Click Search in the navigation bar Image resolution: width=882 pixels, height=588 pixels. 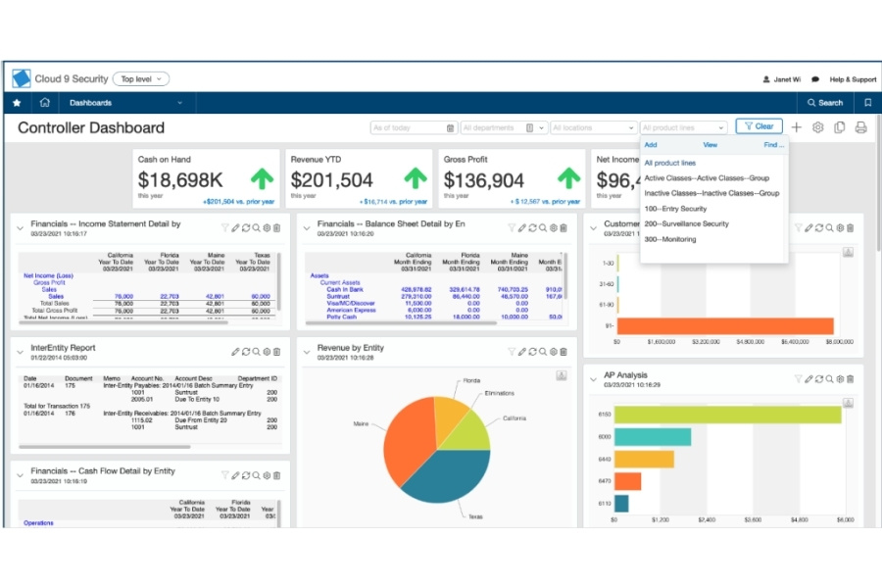(x=825, y=102)
